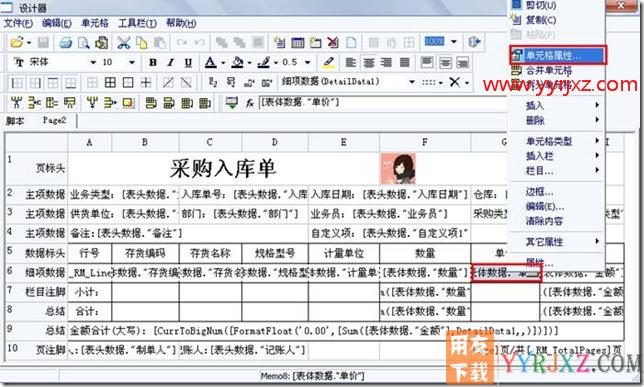Switch to the 脚本 tab
The height and width of the screenshot is (387, 644).
click(15, 121)
